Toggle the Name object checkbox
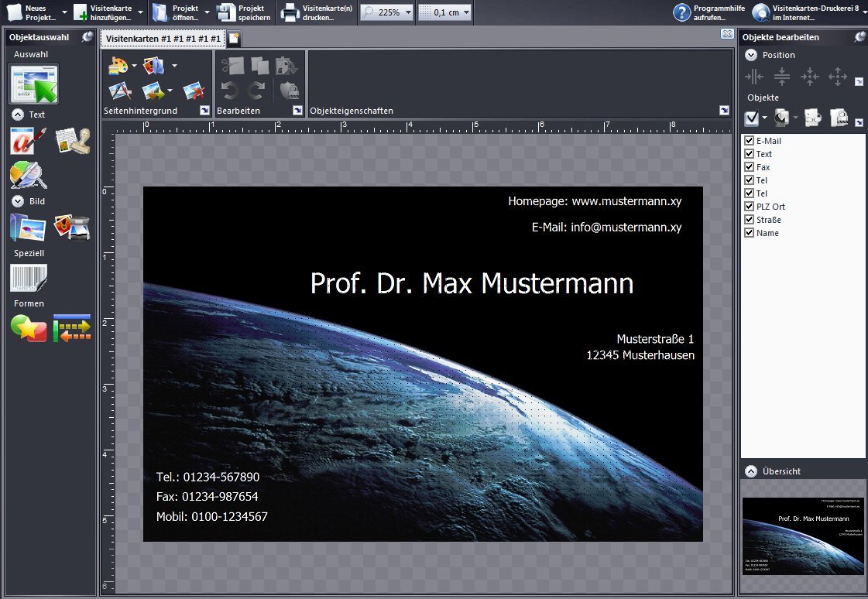The width and height of the screenshot is (868, 599). point(749,233)
